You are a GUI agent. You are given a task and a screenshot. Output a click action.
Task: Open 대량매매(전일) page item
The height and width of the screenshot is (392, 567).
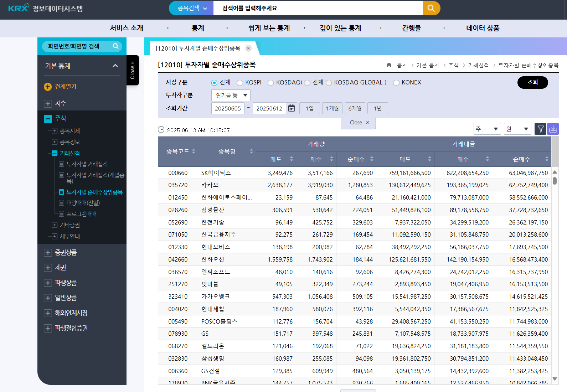coord(83,203)
